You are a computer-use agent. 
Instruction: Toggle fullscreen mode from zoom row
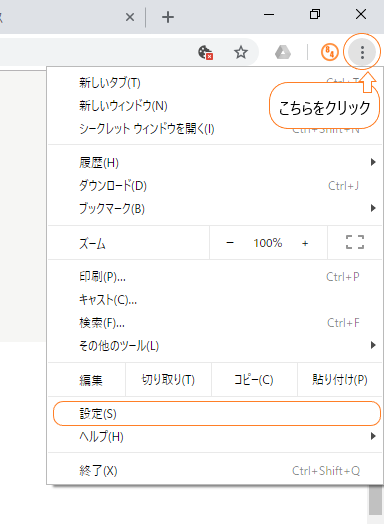[355, 242]
